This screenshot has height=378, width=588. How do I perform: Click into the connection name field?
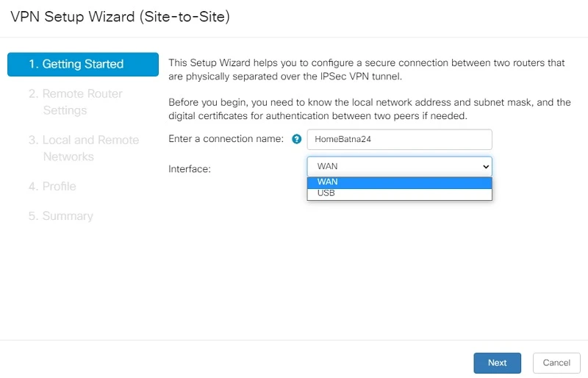(399, 139)
